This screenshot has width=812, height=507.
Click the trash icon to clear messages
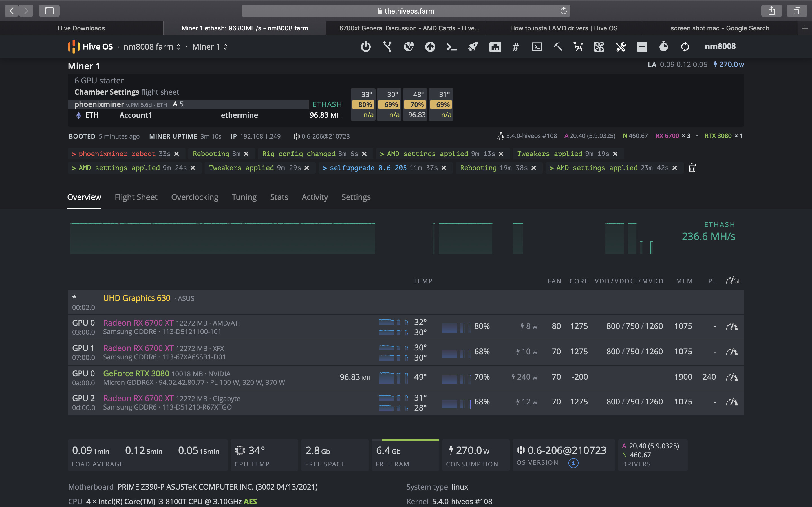click(692, 168)
